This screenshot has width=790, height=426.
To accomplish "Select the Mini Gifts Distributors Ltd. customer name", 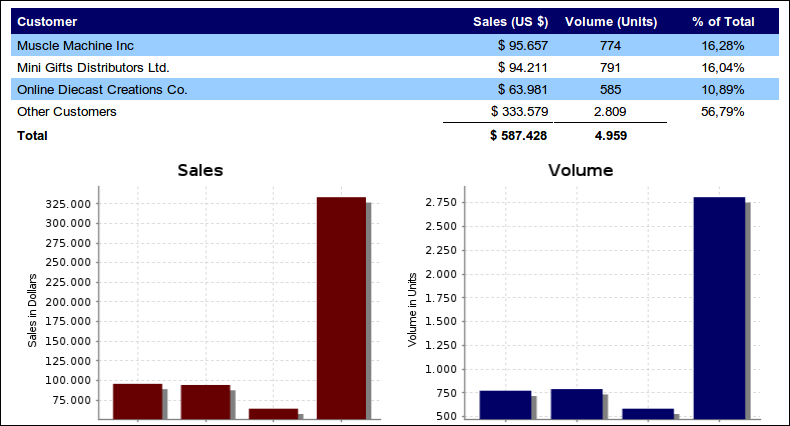I will (93, 67).
